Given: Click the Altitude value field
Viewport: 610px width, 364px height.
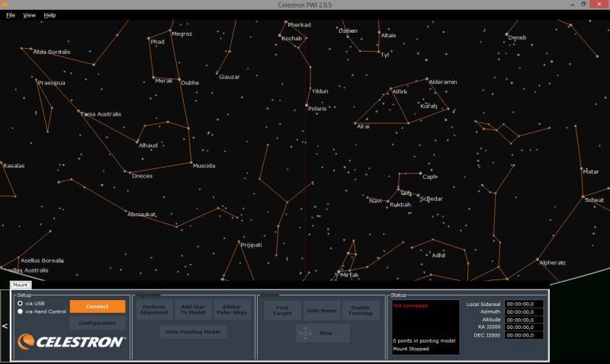Looking at the screenshot, I should point(524,320).
